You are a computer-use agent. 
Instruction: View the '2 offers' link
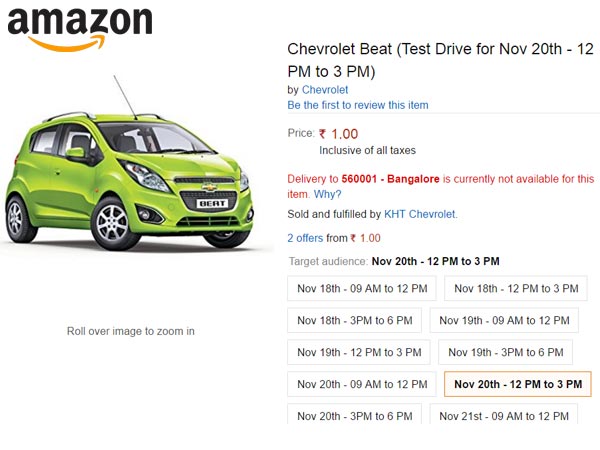pyautogui.click(x=305, y=238)
